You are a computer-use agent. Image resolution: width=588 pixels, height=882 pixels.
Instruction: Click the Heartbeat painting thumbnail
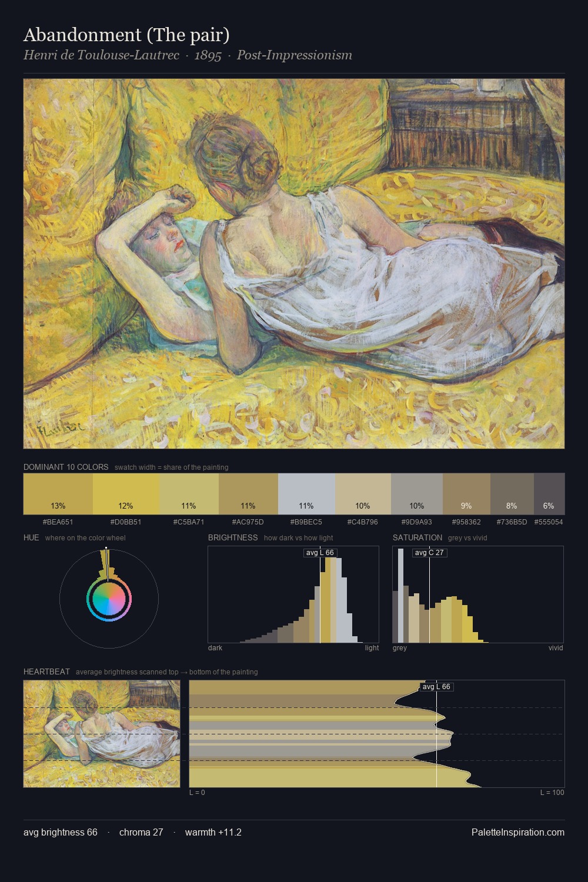pyautogui.click(x=102, y=734)
